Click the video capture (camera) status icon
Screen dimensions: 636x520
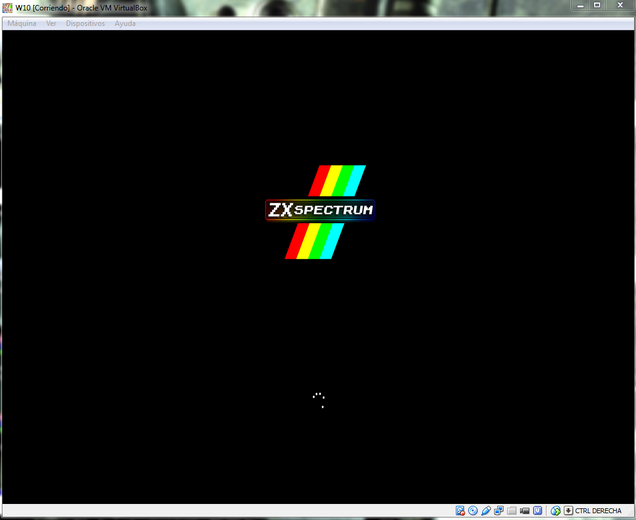click(x=525, y=511)
